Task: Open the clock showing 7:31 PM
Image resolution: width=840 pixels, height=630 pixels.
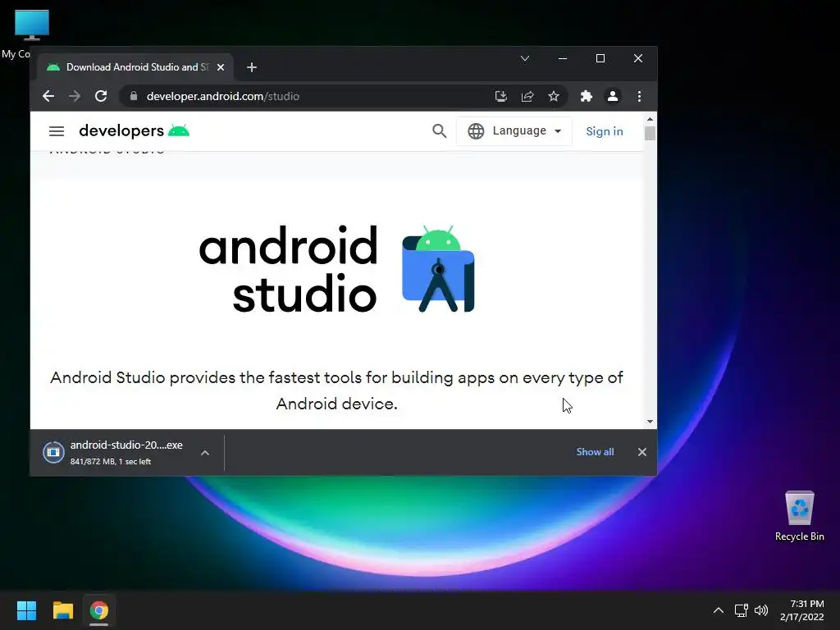Action: (x=802, y=610)
